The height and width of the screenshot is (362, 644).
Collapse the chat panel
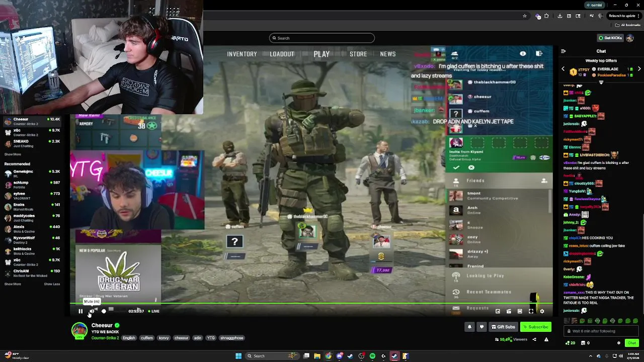coord(563,51)
